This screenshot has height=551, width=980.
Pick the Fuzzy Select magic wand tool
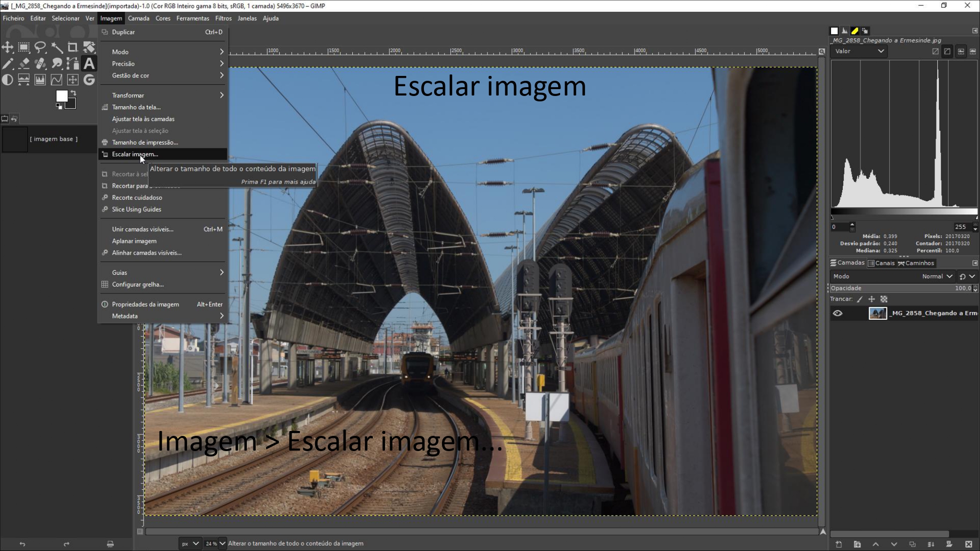click(56, 48)
